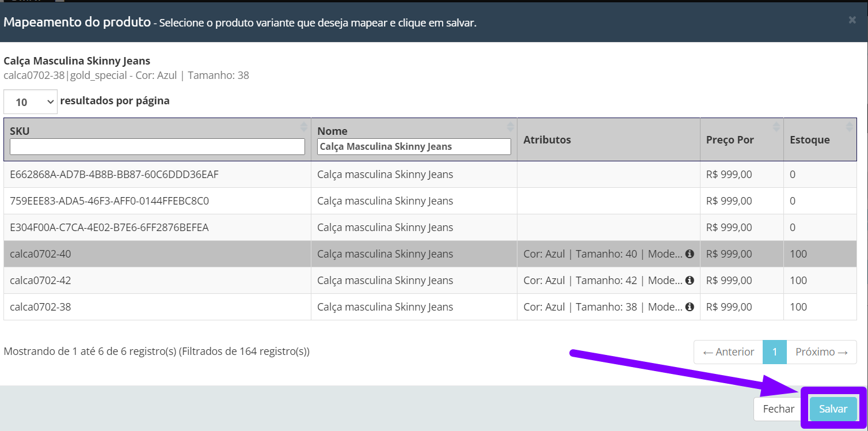Screen dimensions: 868x431
Task: Sort by Preço Por column arrows
Action: [776, 126]
